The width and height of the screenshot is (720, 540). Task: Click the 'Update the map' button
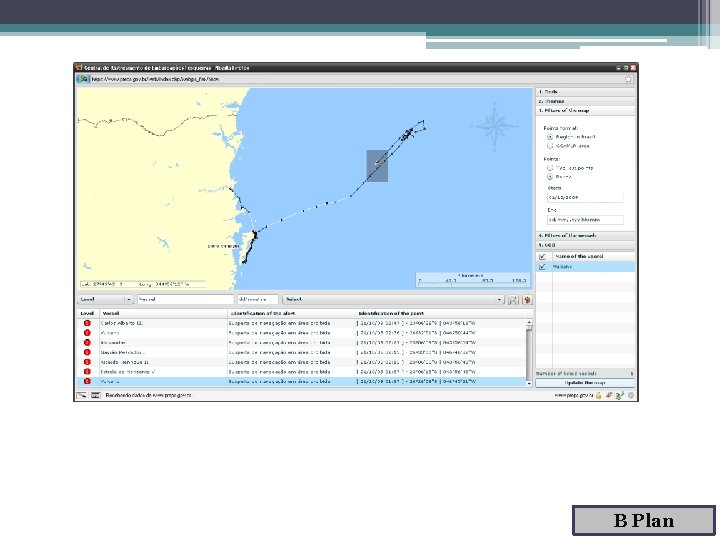click(585, 383)
